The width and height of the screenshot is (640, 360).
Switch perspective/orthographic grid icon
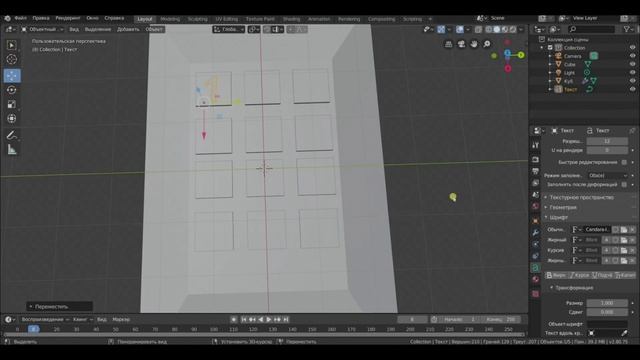pos(449,44)
